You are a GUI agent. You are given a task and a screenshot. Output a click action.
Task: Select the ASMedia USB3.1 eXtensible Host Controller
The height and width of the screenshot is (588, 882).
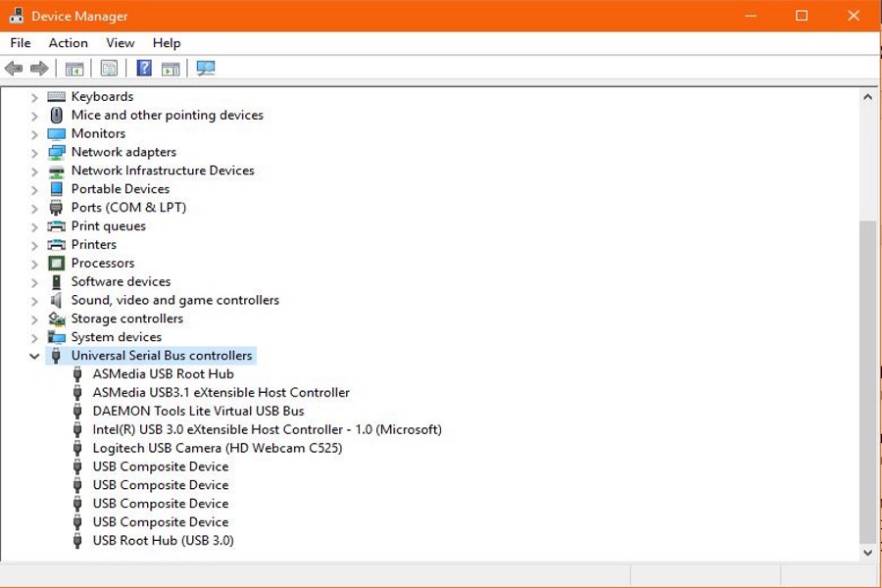click(x=219, y=392)
